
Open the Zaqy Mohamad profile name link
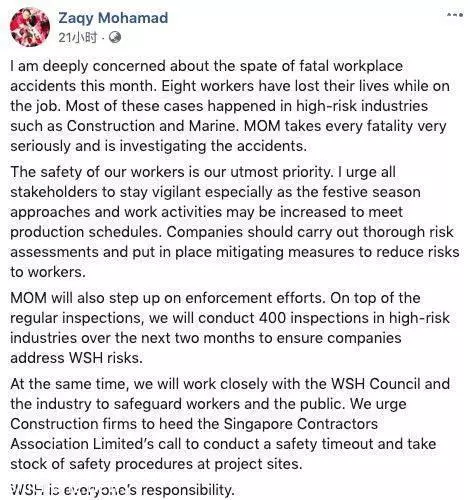pos(113,18)
